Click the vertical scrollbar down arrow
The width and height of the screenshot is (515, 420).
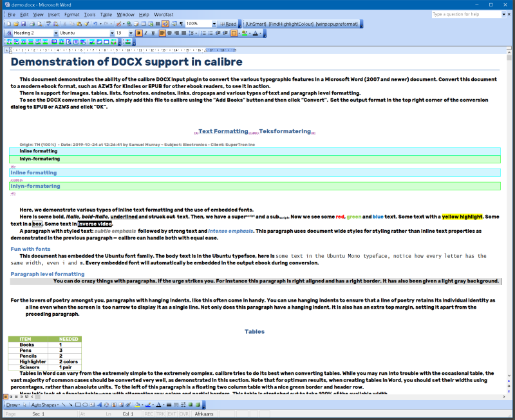(x=509, y=376)
